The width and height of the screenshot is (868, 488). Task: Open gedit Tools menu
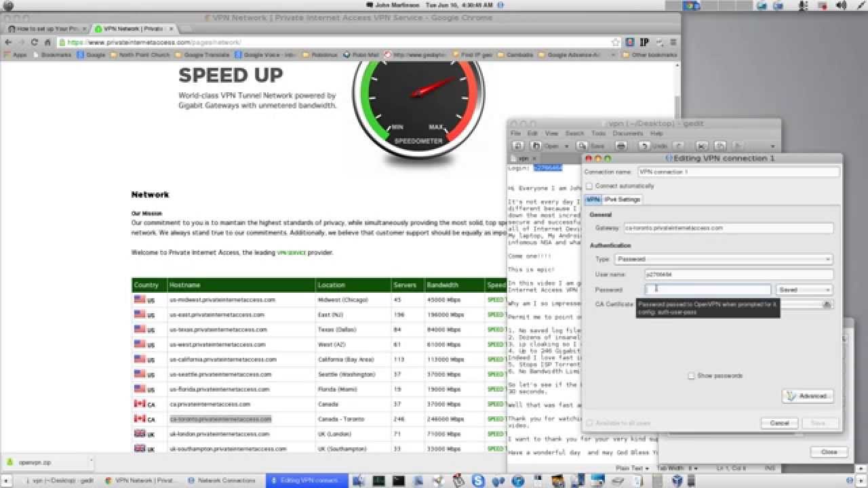click(x=598, y=134)
